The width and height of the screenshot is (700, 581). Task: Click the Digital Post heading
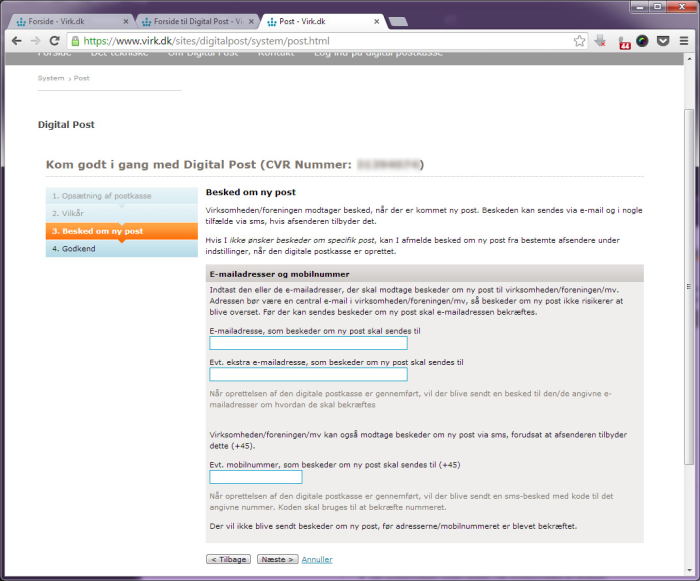[x=66, y=125]
